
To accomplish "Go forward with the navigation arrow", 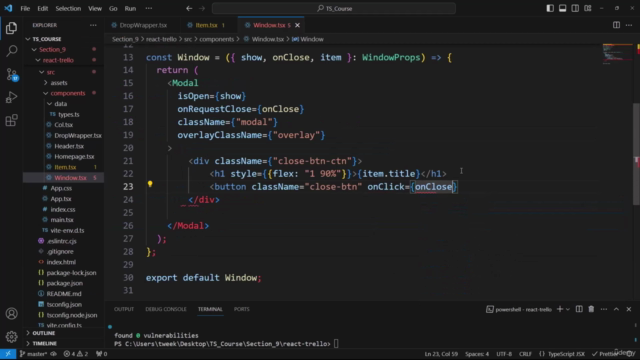I will pyautogui.click(x=202, y=8).
